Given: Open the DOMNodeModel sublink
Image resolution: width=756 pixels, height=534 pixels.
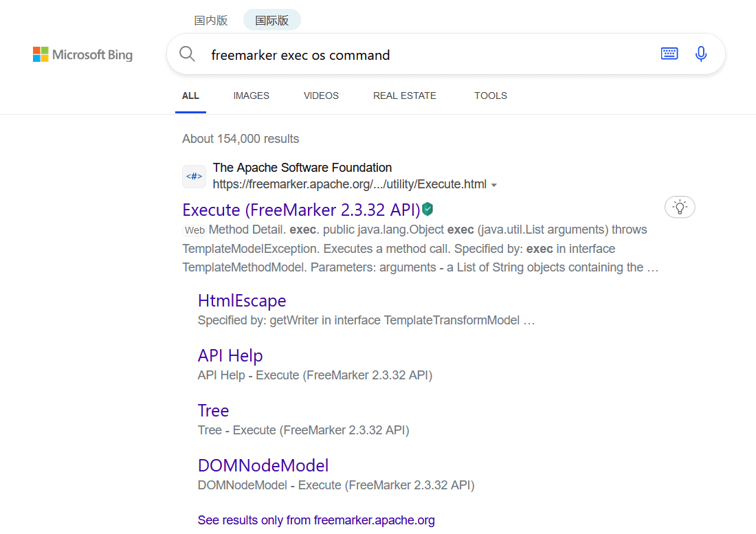Looking at the screenshot, I should click(x=263, y=465).
